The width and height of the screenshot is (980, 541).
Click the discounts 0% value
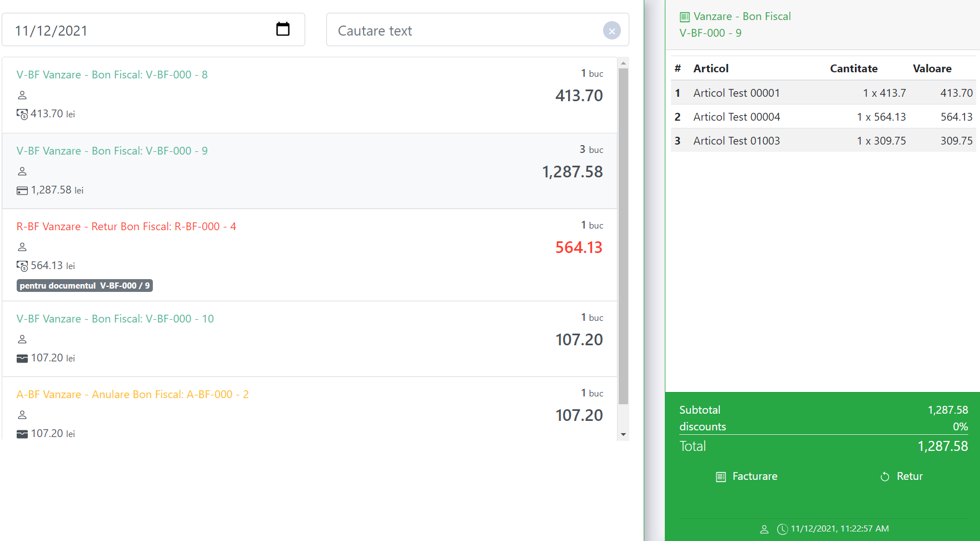point(961,426)
